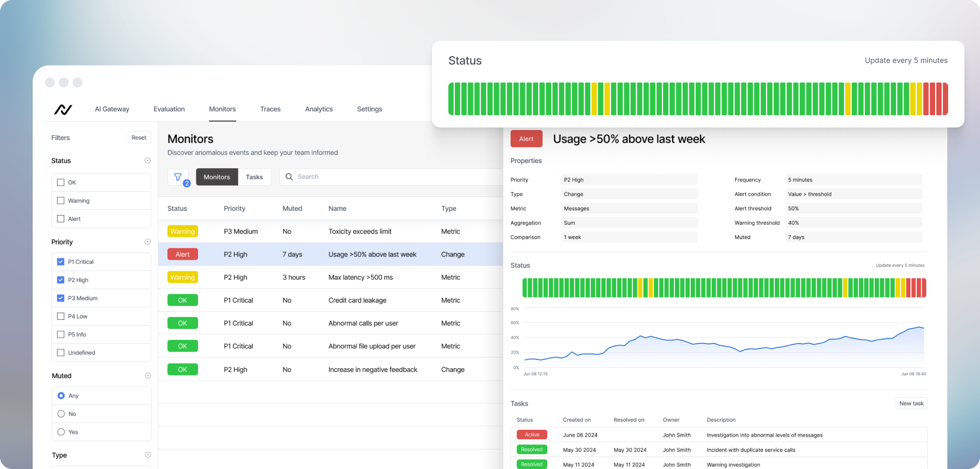Click the search magnifier icon

click(289, 177)
